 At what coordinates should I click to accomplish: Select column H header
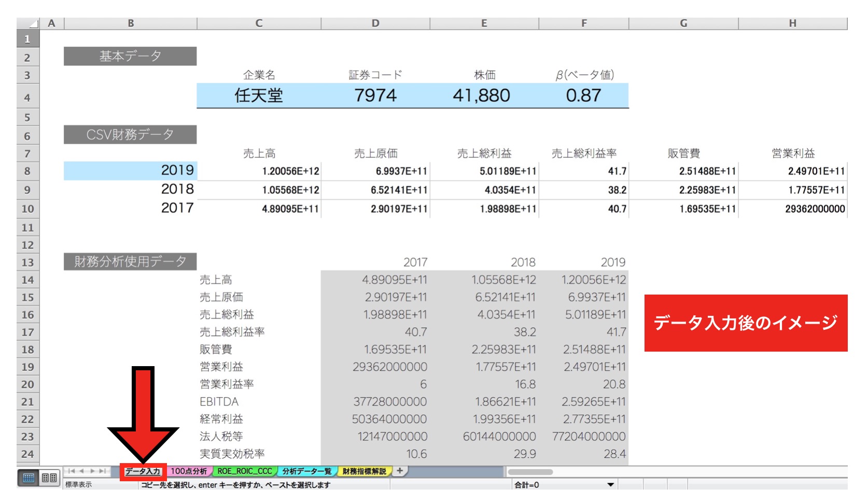pos(792,23)
